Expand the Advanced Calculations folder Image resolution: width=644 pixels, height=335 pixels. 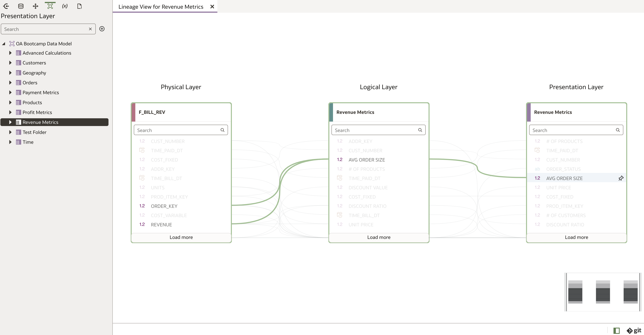point(10,53)
